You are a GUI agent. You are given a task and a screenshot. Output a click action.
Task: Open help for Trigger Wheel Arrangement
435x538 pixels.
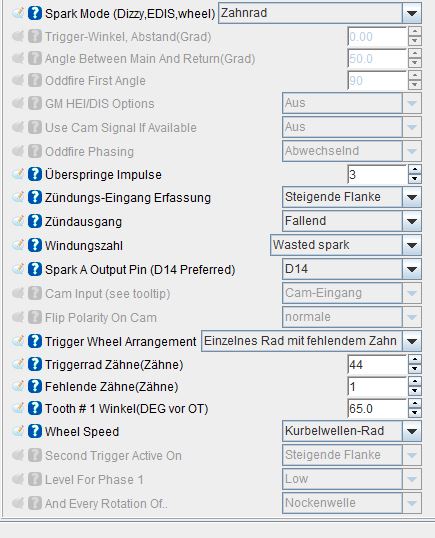[x=35, y=341]
